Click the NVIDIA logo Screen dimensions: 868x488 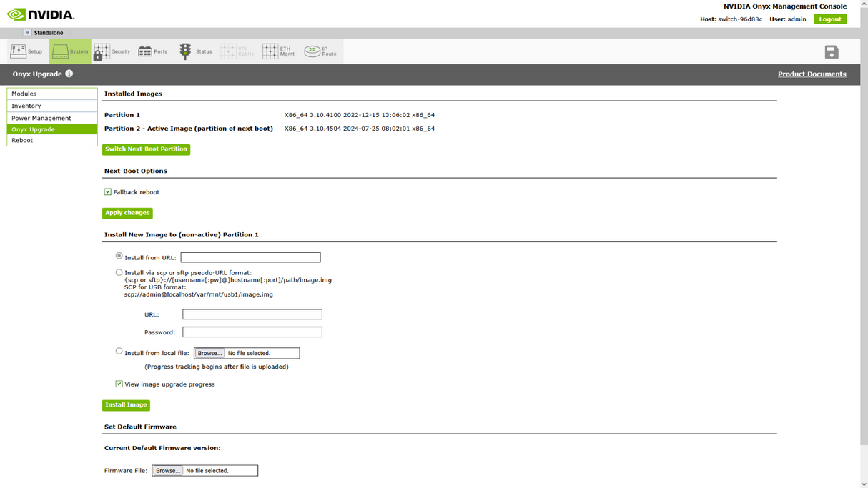click(41, 14)
